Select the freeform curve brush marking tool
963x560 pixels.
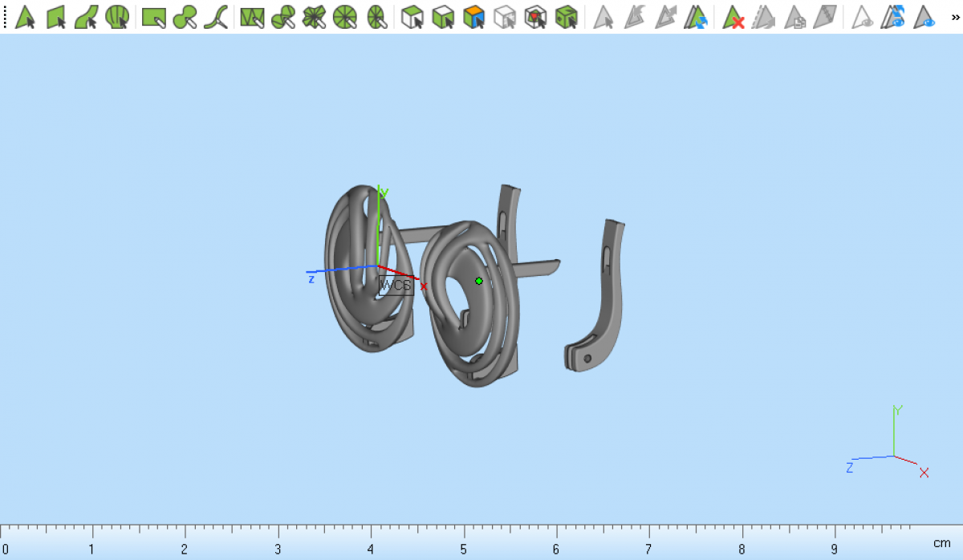pos(215,17)
